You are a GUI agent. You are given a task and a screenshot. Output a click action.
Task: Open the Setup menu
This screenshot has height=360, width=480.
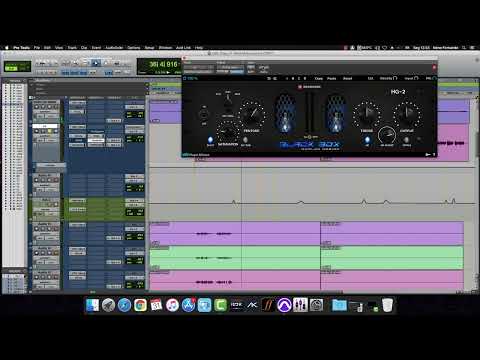click(x=149, y=48)
